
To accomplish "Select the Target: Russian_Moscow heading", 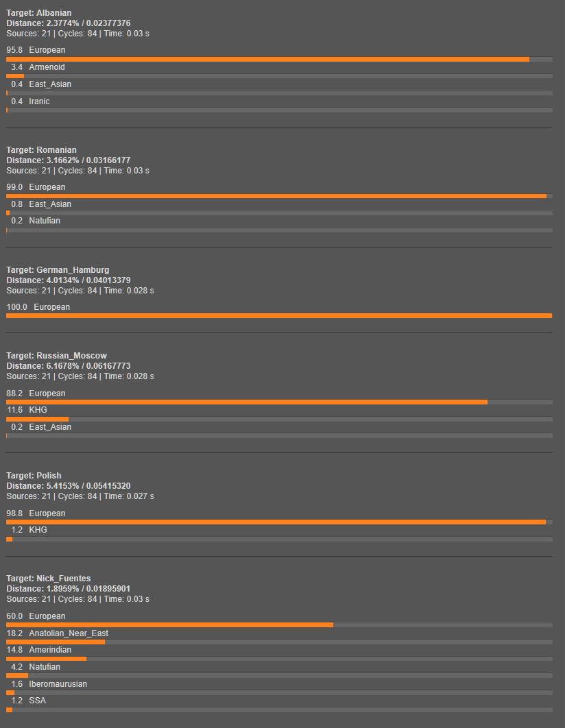I will (x=57, y=356).
